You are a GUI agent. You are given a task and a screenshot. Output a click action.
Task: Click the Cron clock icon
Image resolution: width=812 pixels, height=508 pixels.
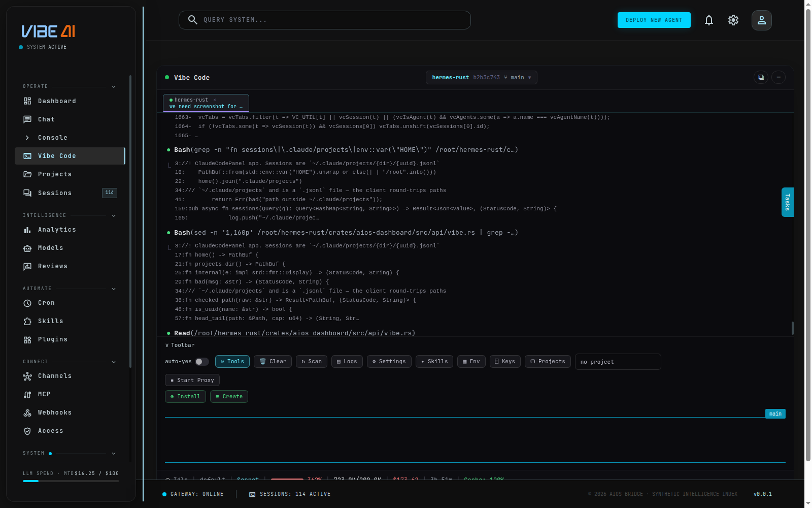coord(27,303)
